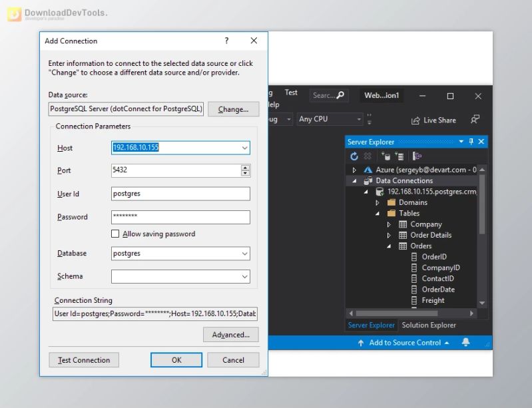Pin the Server Explorer panel
Viewport: 532px width, 408px height.
pyautogui.click(x=471, y=141)
